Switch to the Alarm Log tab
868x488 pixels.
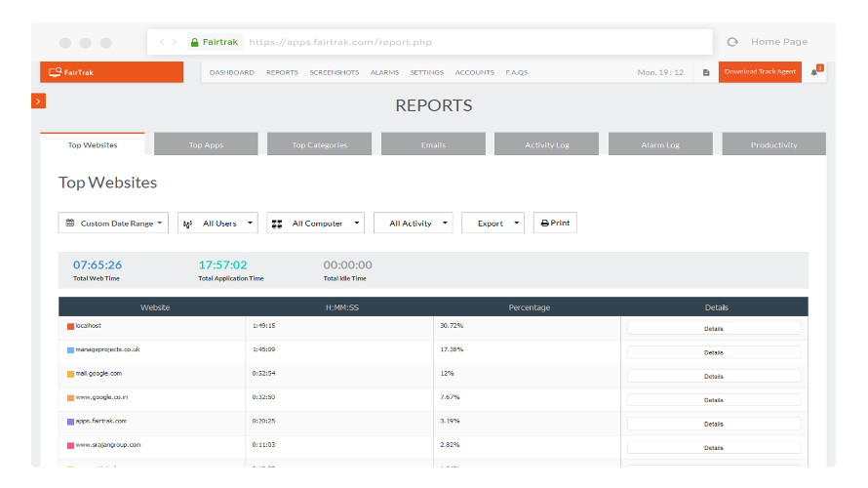coord(660,144)
